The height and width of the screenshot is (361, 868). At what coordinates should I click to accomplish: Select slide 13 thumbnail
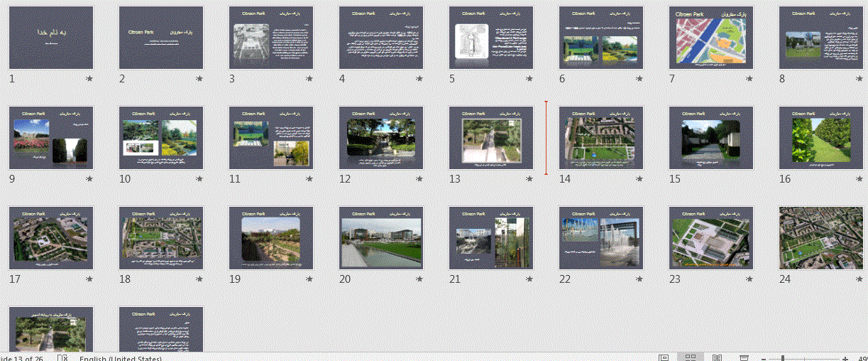coord(491,138)
